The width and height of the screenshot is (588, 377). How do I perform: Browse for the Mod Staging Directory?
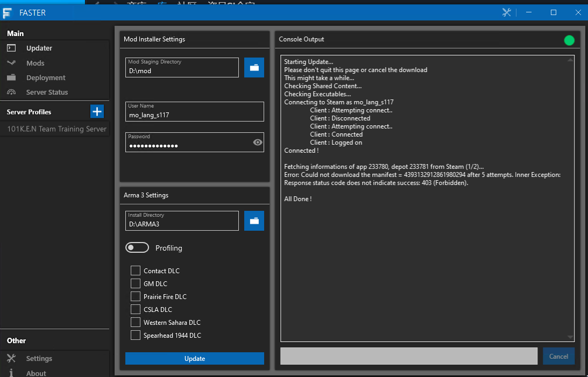pos(254,67)
